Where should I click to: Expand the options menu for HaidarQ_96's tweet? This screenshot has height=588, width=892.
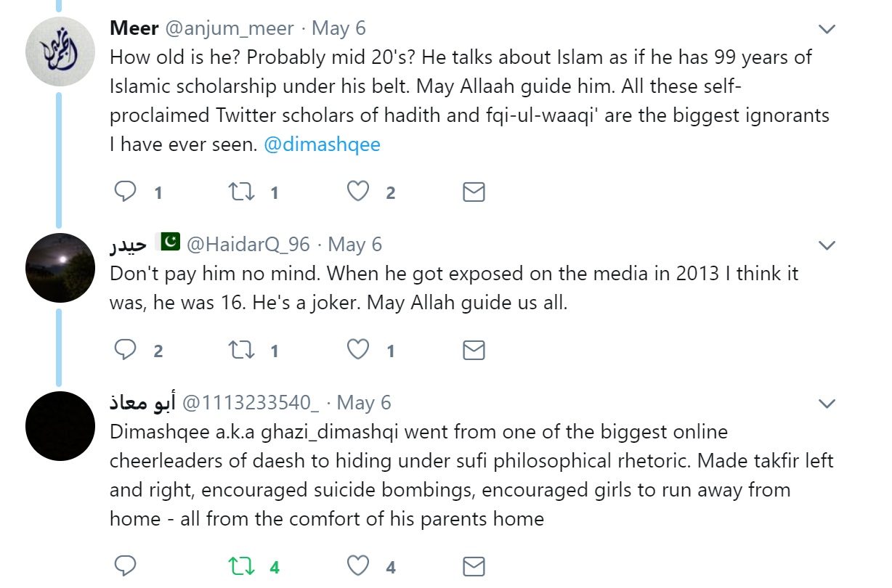tap(827, 245)
